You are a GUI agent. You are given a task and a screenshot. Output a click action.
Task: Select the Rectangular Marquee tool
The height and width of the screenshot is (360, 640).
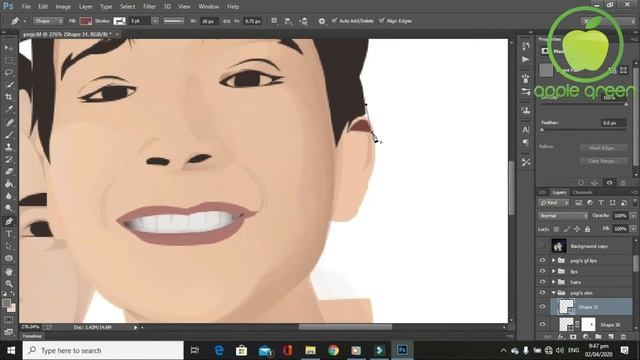click(9, 60)
